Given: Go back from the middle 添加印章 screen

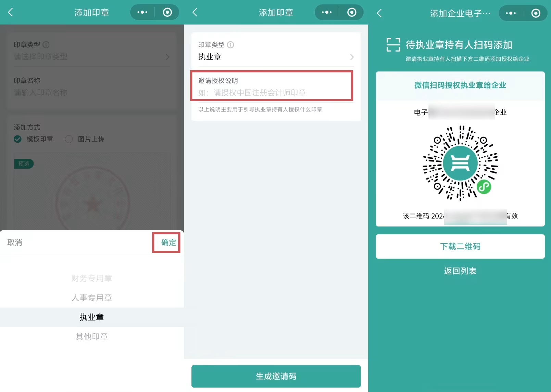Looking at the screenshot, I should (x=195, y=13).
